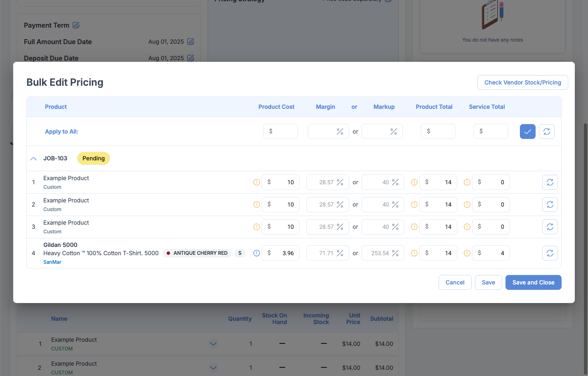Click the blue info icon beside Gildan cost

click(x=256, y=253)
